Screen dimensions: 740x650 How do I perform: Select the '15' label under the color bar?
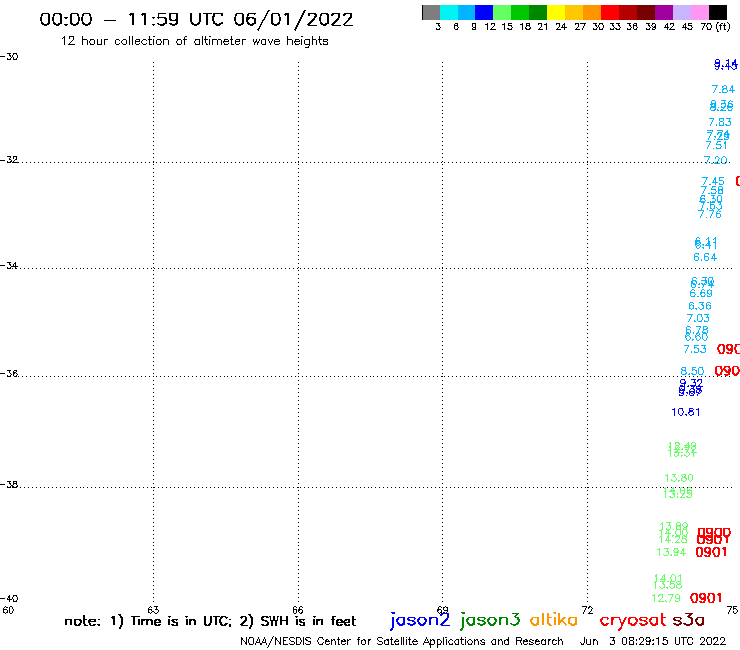click(x=507, y=27)
